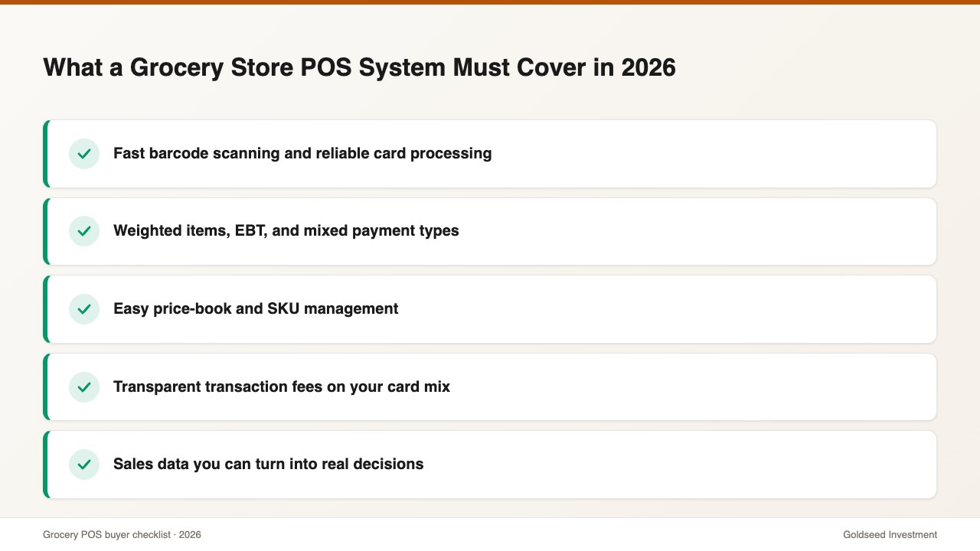Click footer text 'Grocery POS buyer checklist · 2026'
This screenshot has height=551, width=980.
[122, 535]
